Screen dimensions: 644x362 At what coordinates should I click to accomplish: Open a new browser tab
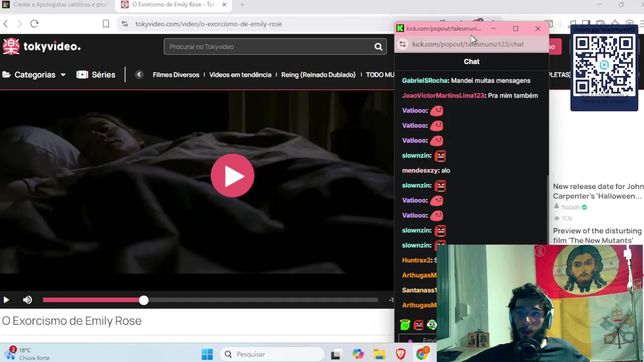[x=242, y=5]
